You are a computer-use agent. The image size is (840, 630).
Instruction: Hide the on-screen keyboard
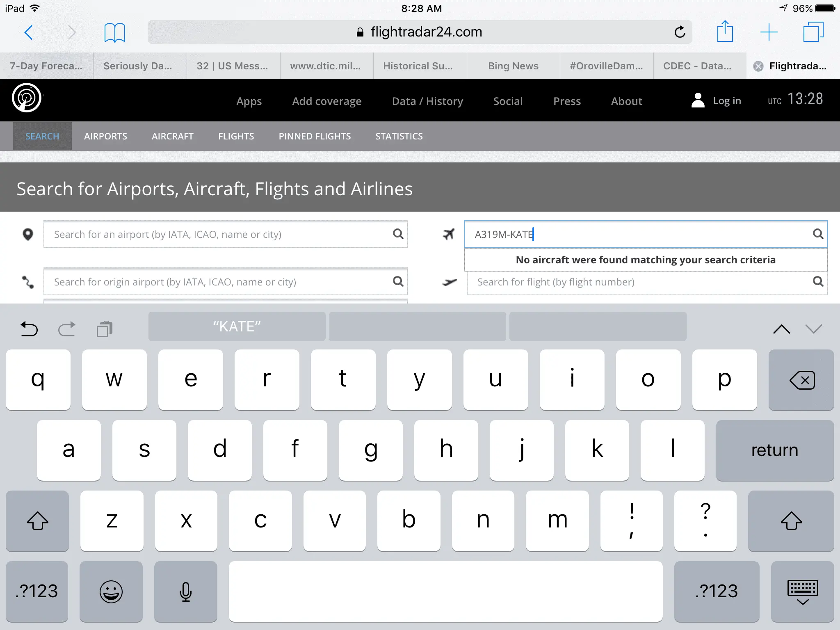(x=802, y=591)
